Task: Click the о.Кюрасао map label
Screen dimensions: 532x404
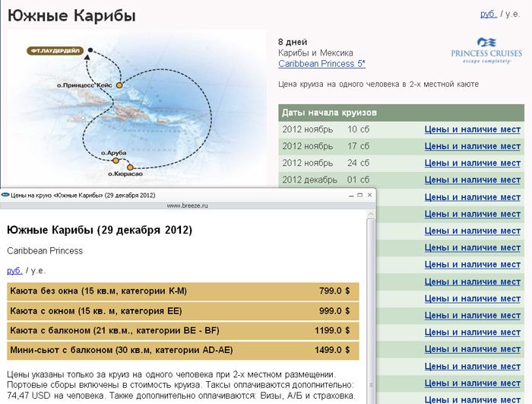Action: point(125,174)
